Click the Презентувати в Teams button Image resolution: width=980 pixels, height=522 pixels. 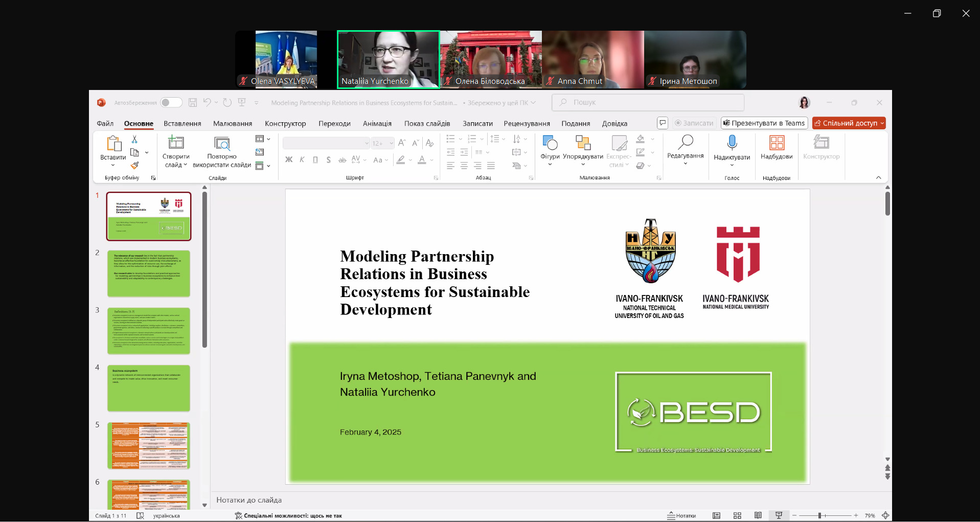764,123
